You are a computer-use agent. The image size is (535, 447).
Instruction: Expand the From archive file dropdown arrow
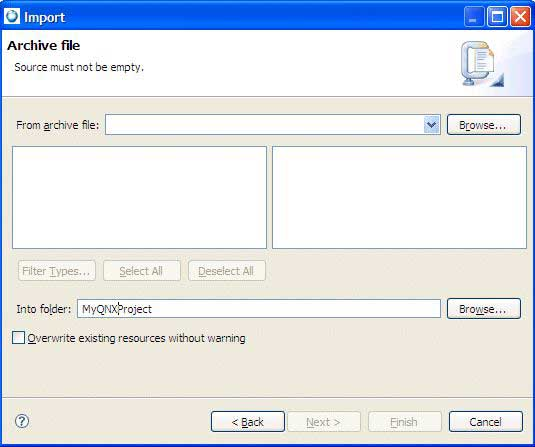tap(432, 125)
